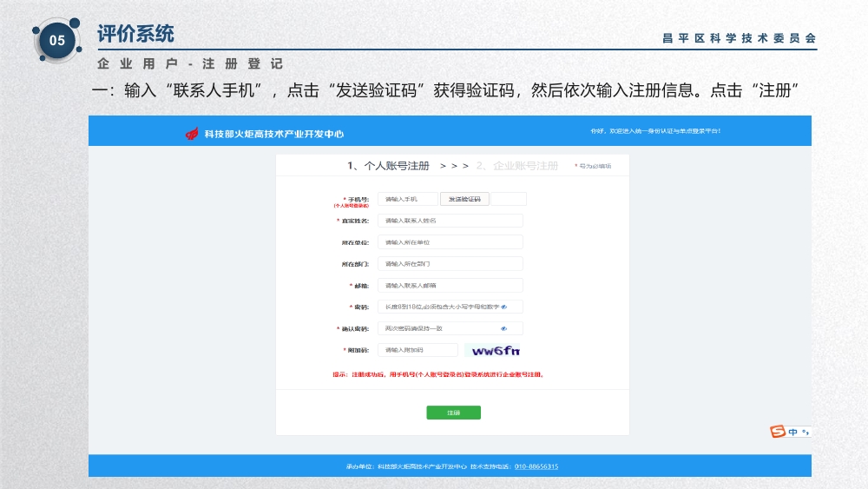868x489 pixels.
Task: Toggle visibility eye in 确认密码 field
Action: tap(503, 328)
